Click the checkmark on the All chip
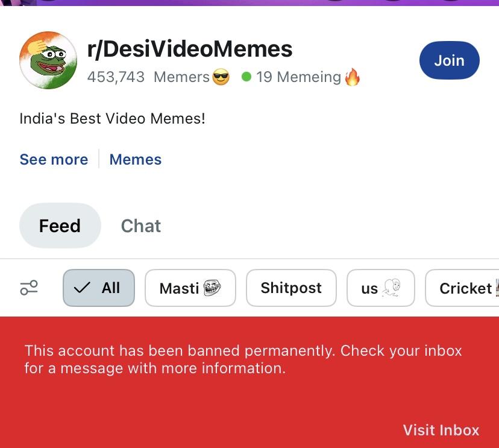 [82, 288]
